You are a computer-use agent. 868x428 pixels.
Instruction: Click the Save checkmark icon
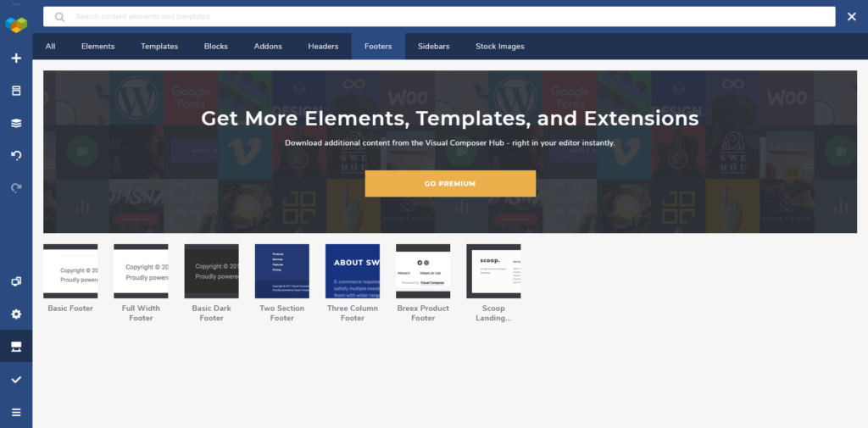pos(16,380)
